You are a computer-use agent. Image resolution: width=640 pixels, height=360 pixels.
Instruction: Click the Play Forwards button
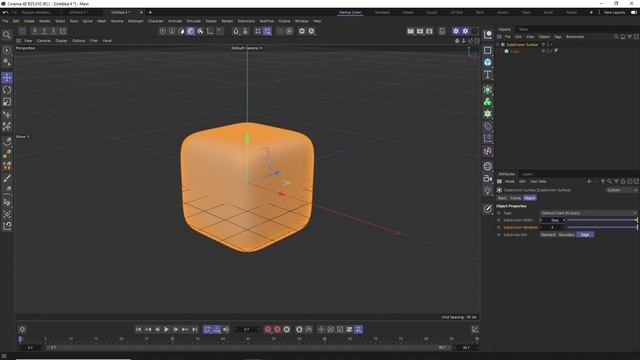pos(167,329)
